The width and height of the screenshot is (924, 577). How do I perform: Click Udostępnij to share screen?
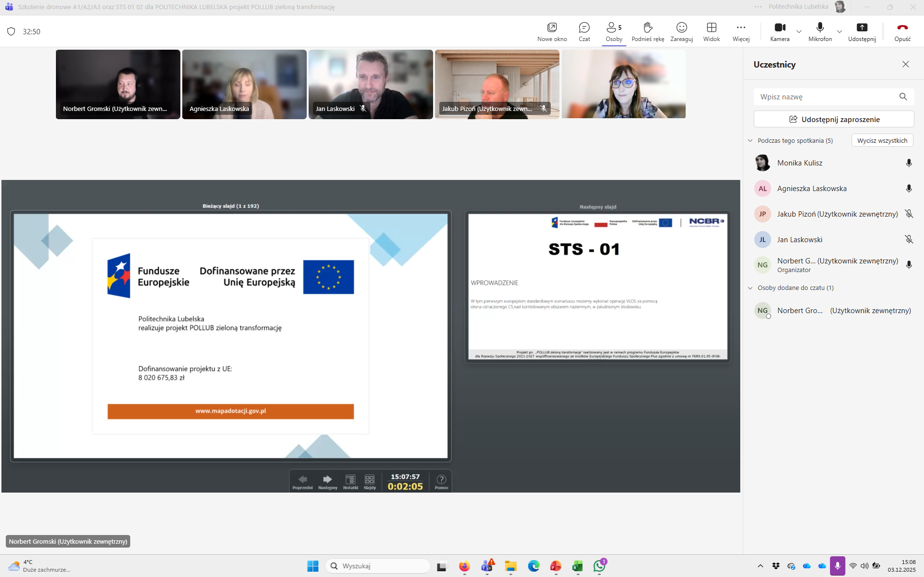(x=862, y=32)
